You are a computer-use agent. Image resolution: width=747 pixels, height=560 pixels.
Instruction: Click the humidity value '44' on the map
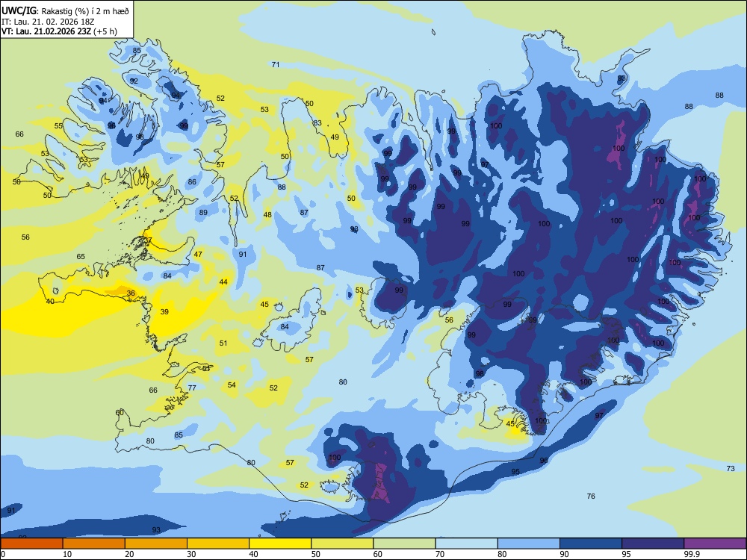point(223,282)
